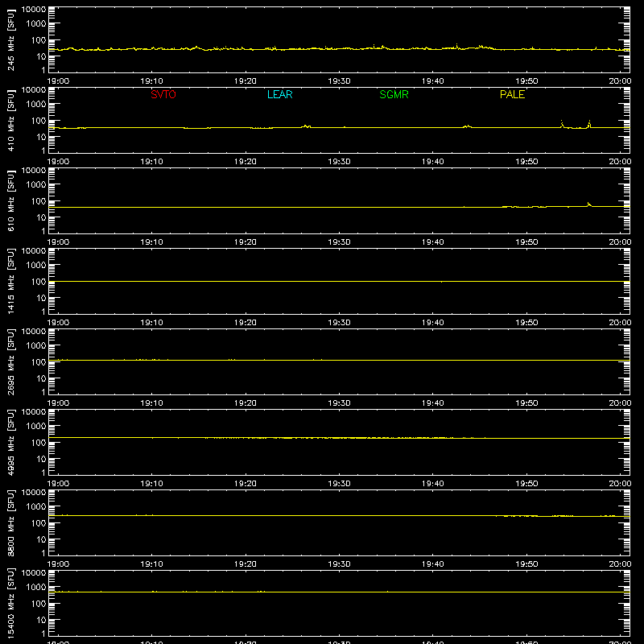Select the 245 MHz [SFU] axis title
644x644 pixels.
(11, 40)
